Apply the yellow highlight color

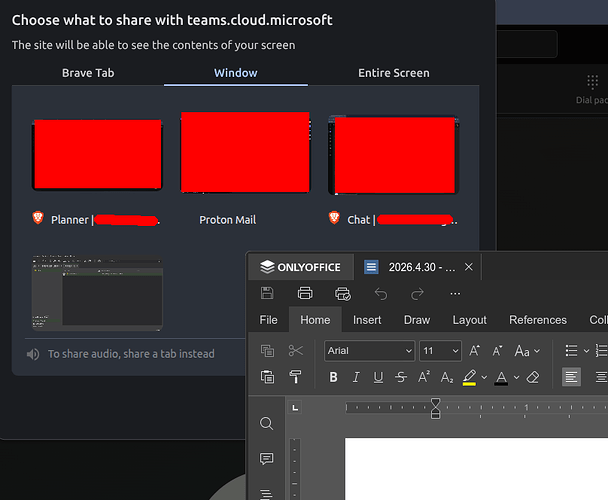coord(469,377)
